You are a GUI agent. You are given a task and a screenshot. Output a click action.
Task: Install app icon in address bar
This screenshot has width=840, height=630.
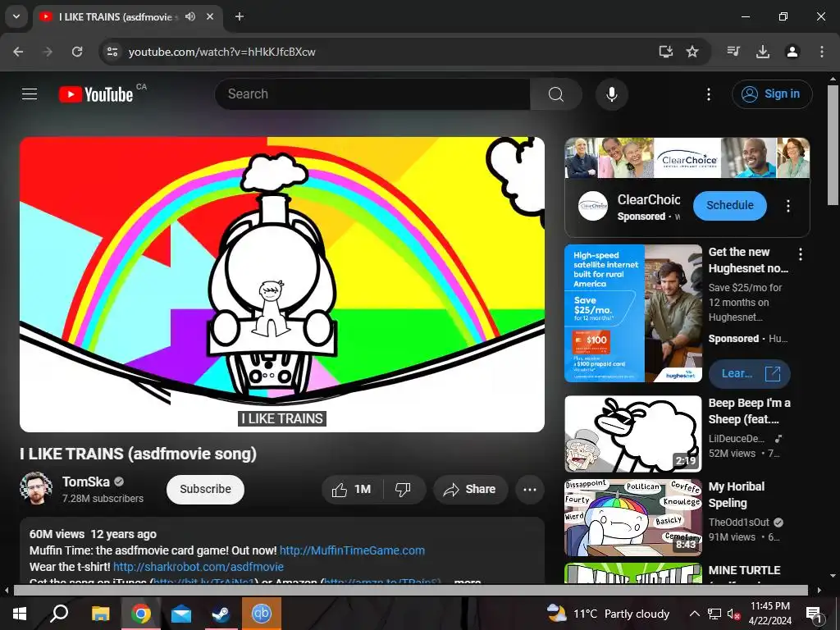pos(666,52)
